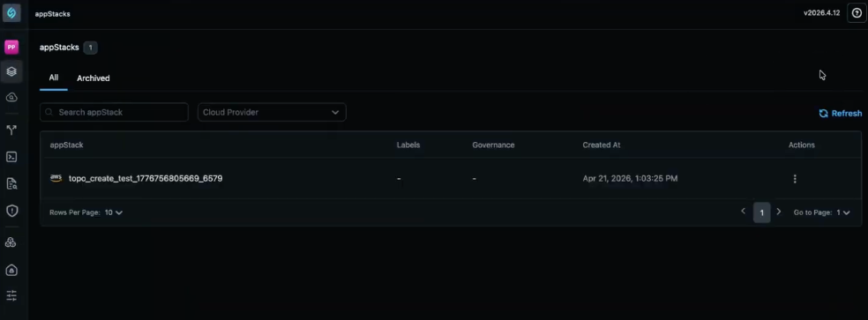
Task: Click the appStack column header
Action: click(x=66, y=145)
